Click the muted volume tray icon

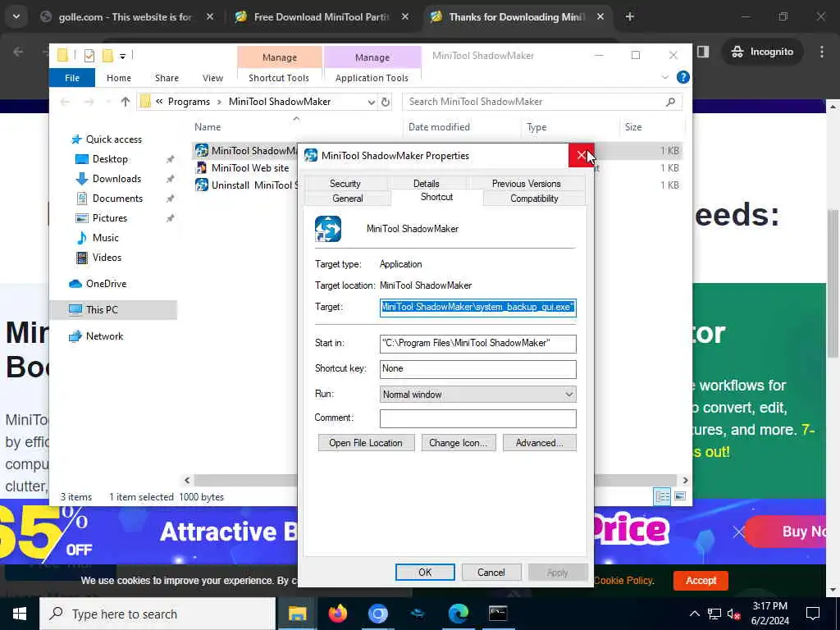(x=734, y=614)
